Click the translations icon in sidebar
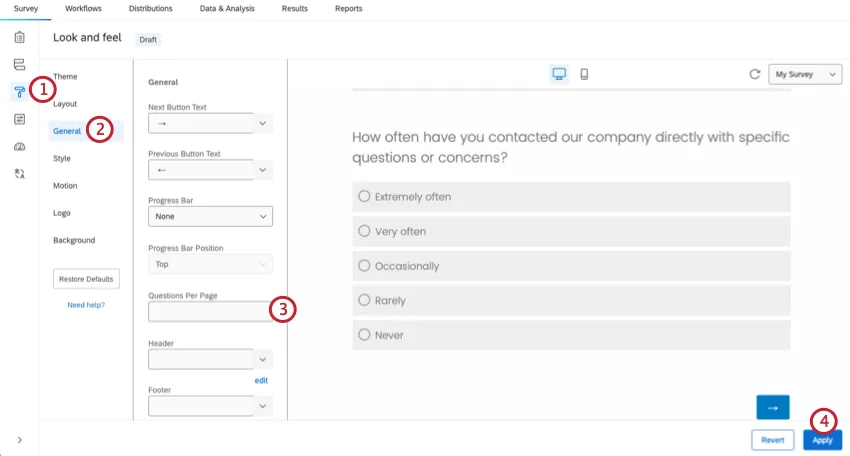This screenshot has width=850, height=456. click(x=19, y=173)
